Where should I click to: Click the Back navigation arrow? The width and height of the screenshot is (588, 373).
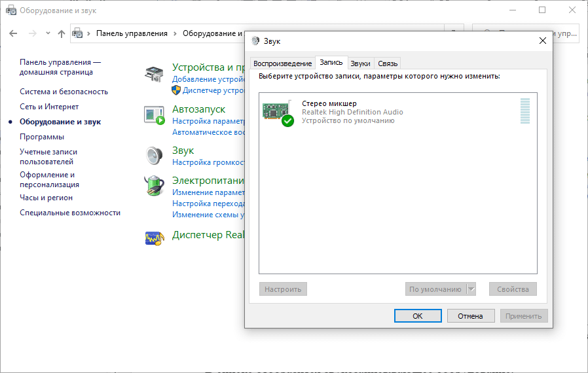14,33
